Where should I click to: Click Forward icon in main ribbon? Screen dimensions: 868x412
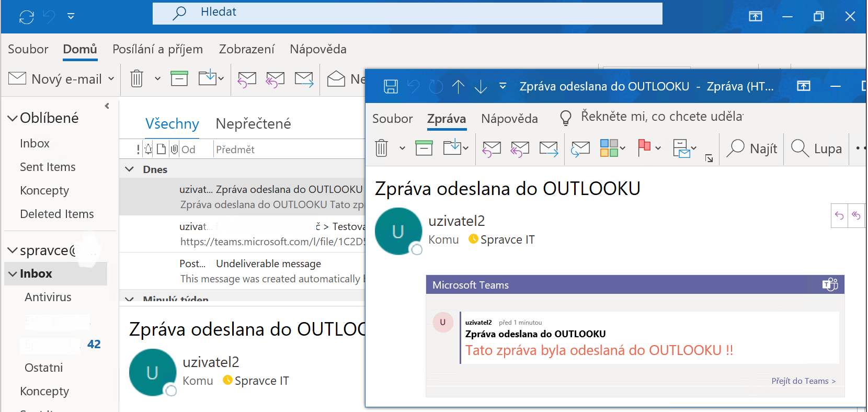[304, 79]
